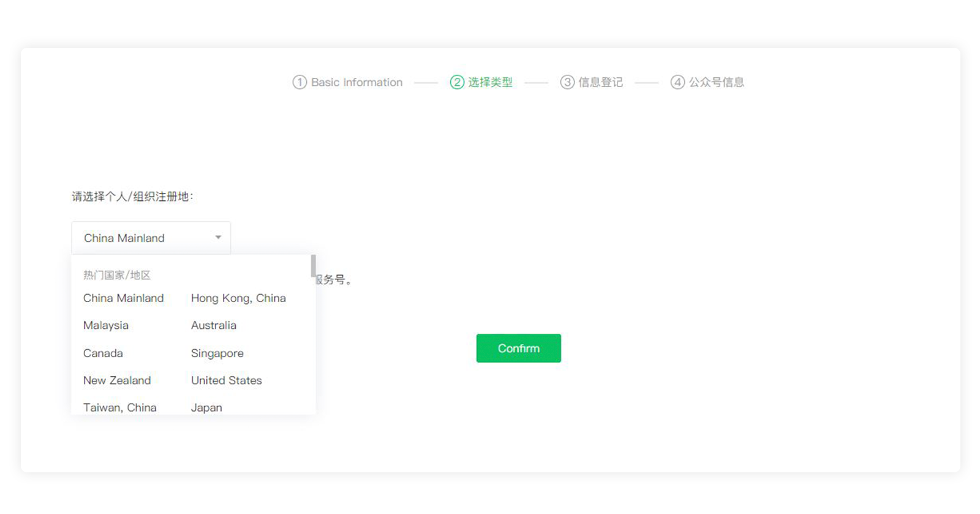Select Singapore from the region list
The width and height of the screenshot is (980, 514).
[x=217, y=353]
